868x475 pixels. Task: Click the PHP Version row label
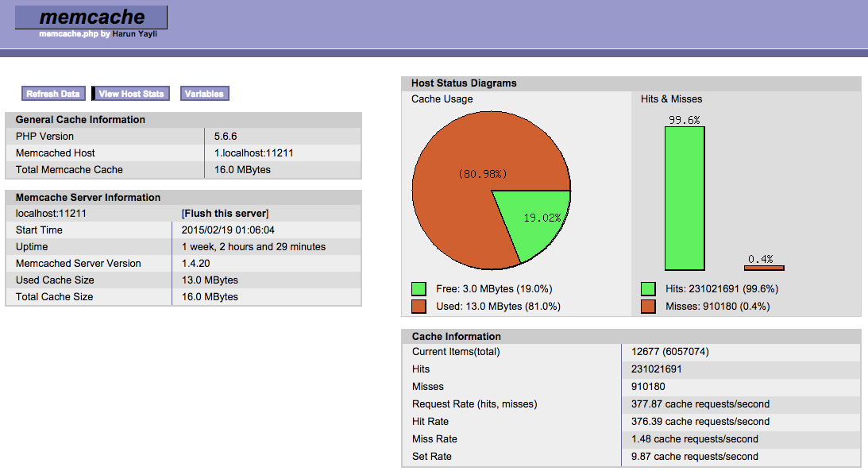pyautogui.click(x=44, y=136)
